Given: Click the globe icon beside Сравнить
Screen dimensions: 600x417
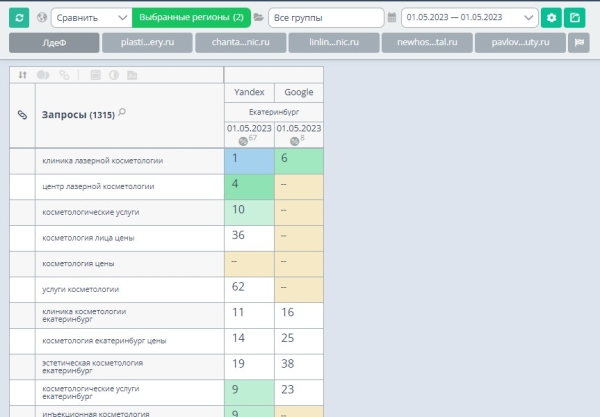Looking at the screenshot, I should point(41,17).
